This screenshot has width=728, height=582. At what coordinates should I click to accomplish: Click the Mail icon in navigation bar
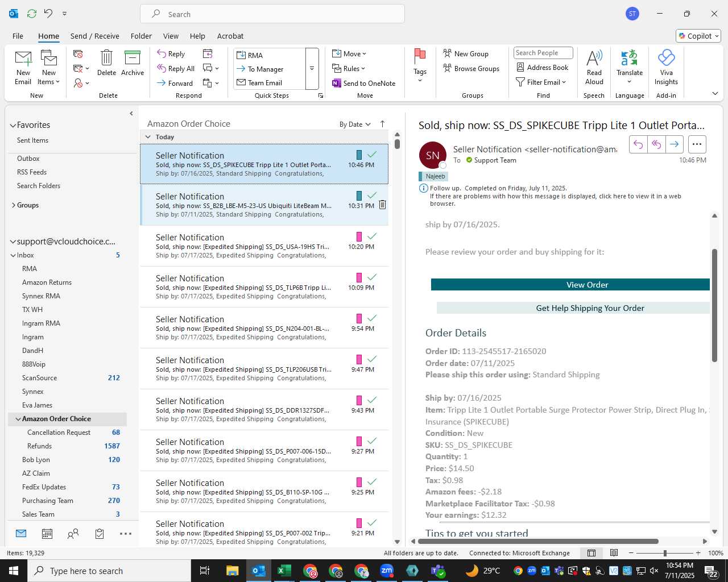coord(21,534)
